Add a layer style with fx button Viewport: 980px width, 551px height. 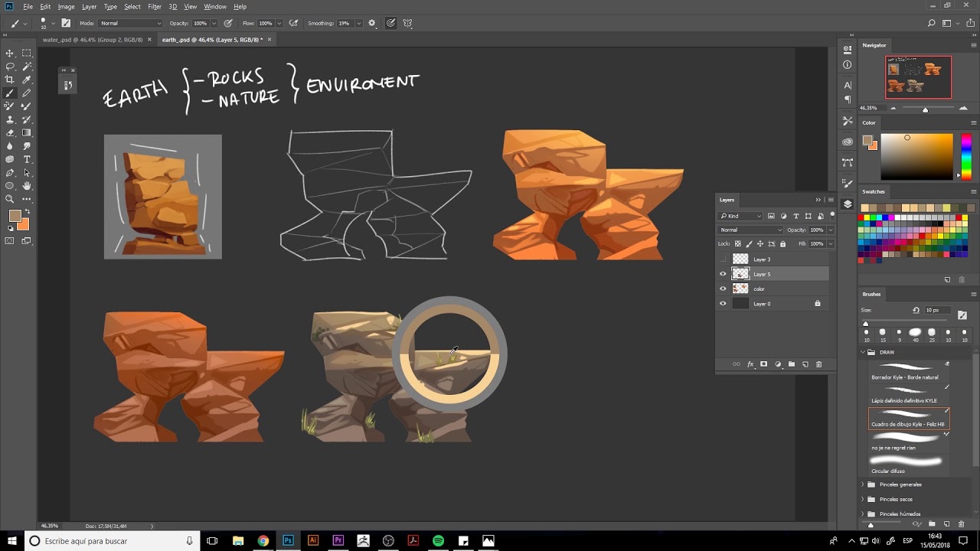click(750, 364)
